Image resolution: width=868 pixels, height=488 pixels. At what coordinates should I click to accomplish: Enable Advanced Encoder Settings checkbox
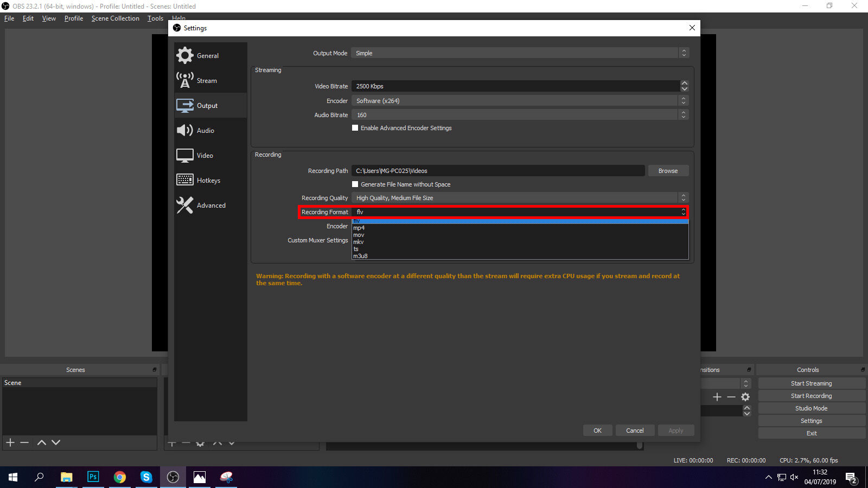click(355, 128)
